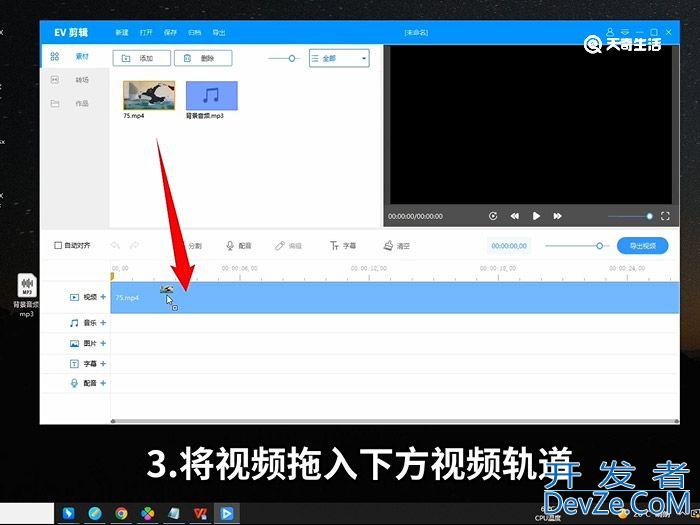Add a subtitle to the 字幕 track
The image size is (700, 525).
(103, 363)
